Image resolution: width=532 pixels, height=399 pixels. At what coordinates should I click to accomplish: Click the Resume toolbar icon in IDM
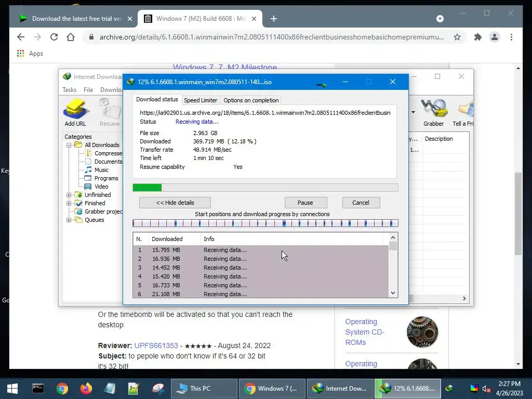pos(110,112)
